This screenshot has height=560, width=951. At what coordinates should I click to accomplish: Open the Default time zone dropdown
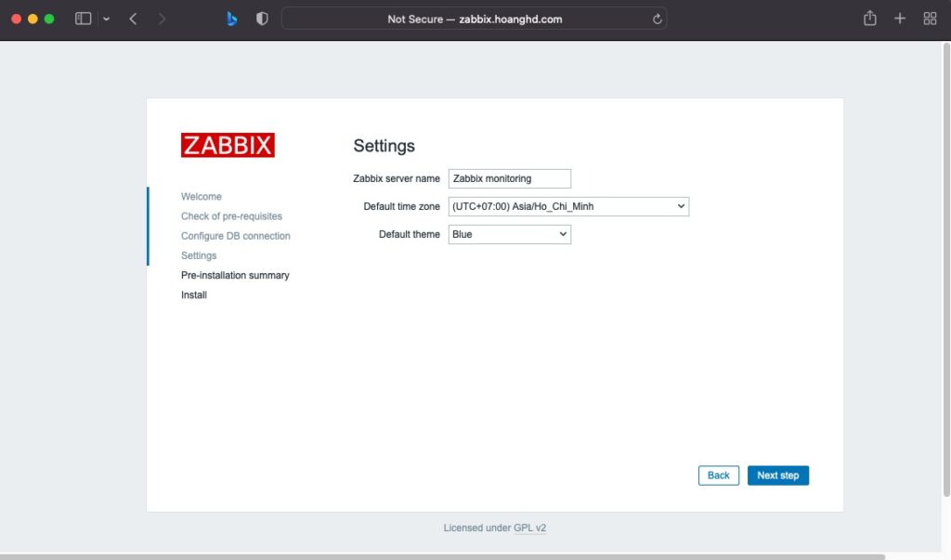point(568,206)
